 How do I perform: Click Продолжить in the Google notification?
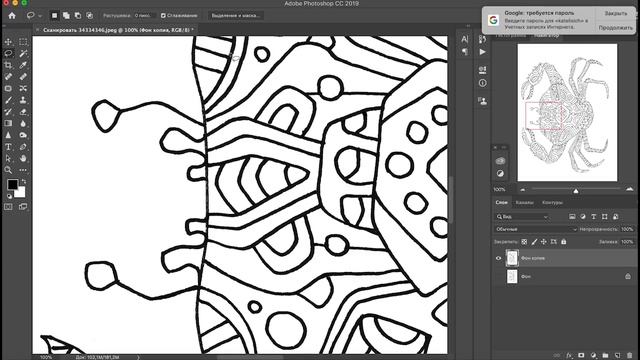pos(616,28)
